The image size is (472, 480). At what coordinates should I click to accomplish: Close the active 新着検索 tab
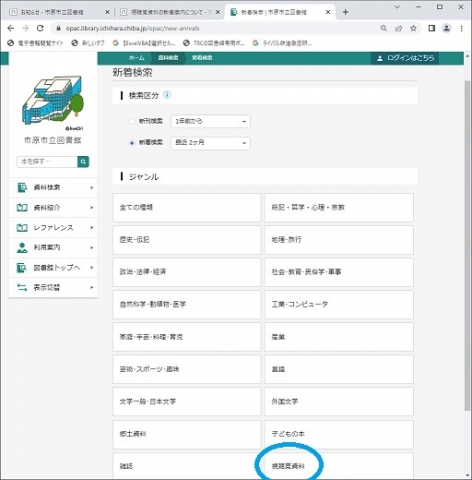point(328,12)
